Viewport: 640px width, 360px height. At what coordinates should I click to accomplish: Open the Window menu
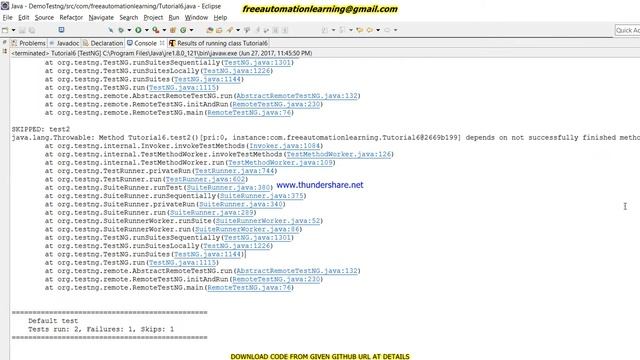pos(196,18)
